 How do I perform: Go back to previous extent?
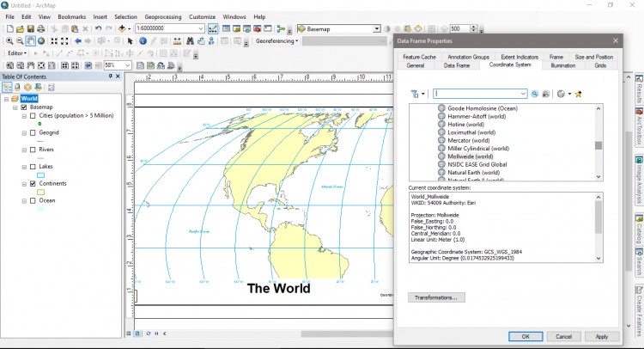[77, 41]
